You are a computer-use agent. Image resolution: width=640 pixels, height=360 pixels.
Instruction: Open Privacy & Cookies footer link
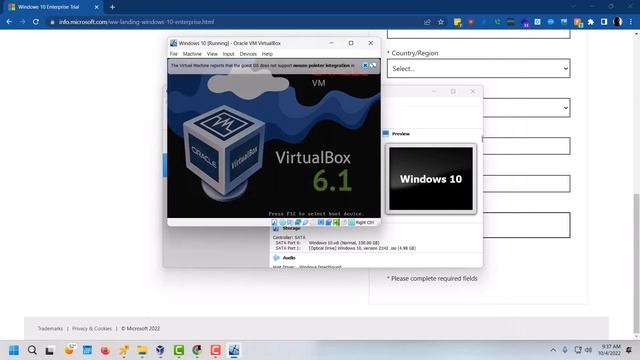pos(92,328)
